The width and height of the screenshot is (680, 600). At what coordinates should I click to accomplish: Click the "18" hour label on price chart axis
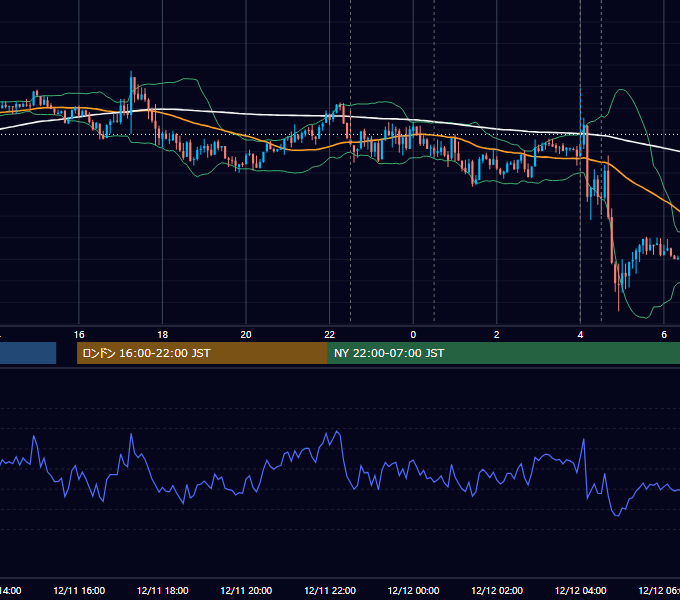pos(163,334)
